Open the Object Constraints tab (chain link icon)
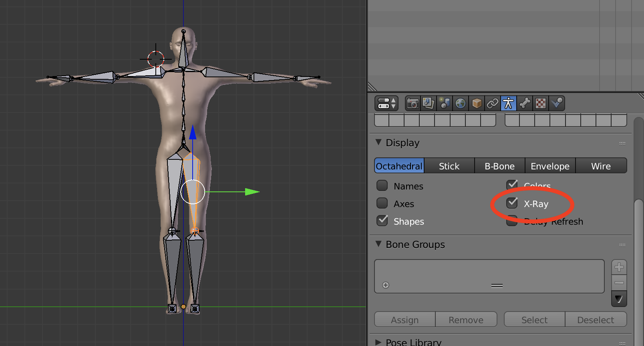644x346 pixels. point(493,103)
